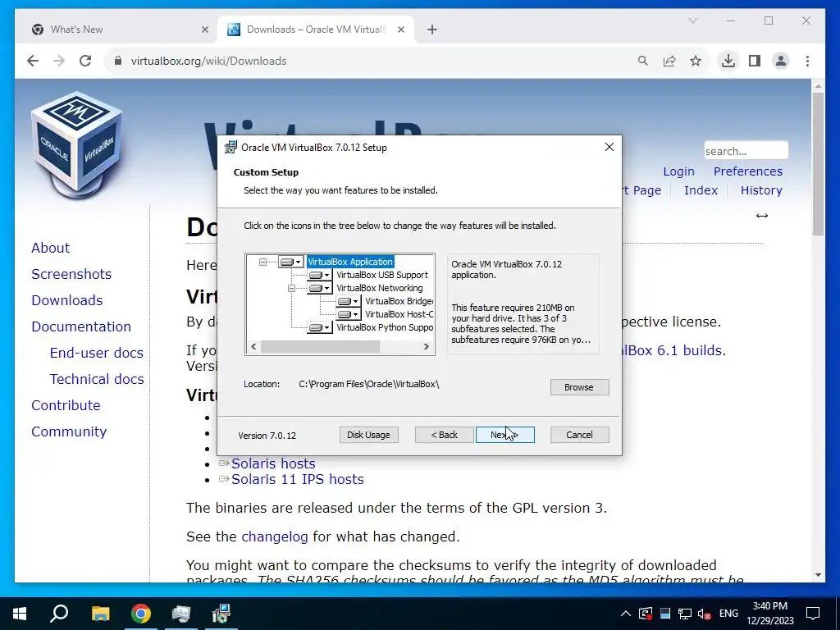Select VirtualBox Python Support tree item
Image resolution: width=840 pixels, height=630 pixels.
[385, 327]
